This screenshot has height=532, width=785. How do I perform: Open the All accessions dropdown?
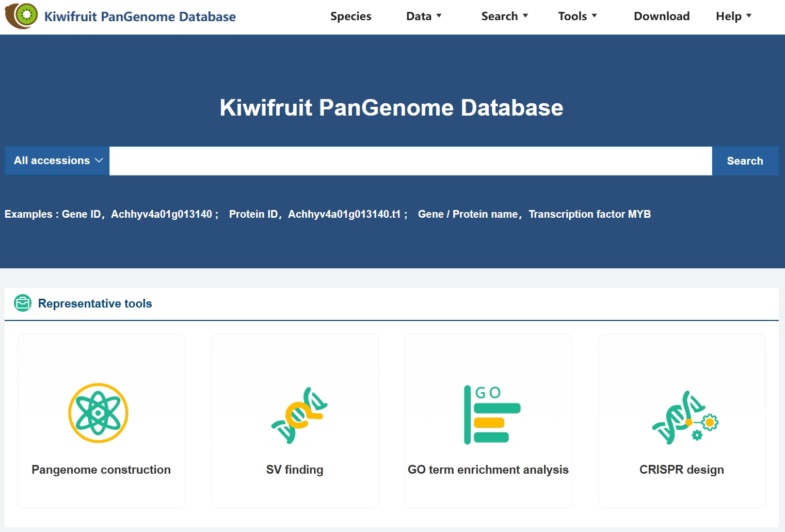click(x=57, y=160)
